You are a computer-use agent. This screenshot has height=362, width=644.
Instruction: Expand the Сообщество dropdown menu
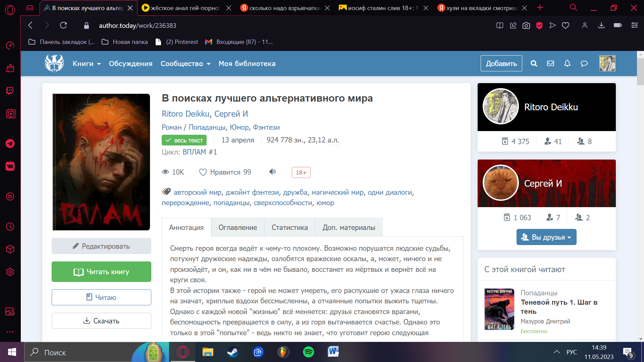click(x=185, y=64)
